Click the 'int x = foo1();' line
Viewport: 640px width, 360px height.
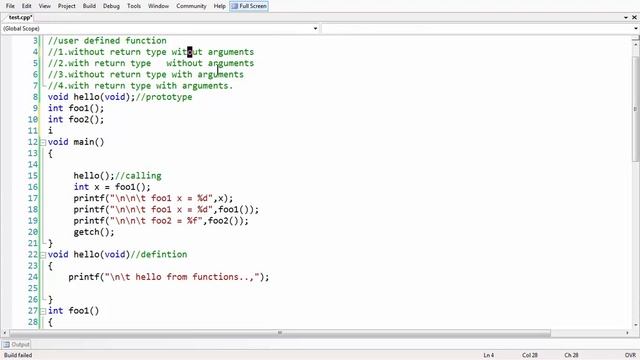coord(112,187)
